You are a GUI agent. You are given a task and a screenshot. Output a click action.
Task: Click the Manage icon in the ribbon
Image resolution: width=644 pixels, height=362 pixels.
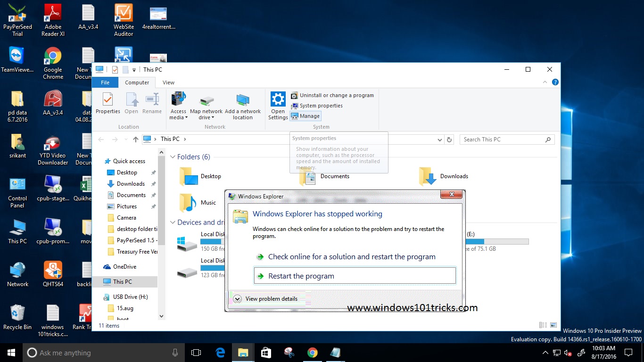305,116
